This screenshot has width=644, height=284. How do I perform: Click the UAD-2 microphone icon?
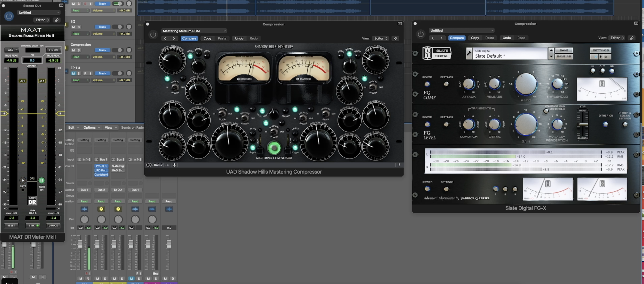click(174, 165)
